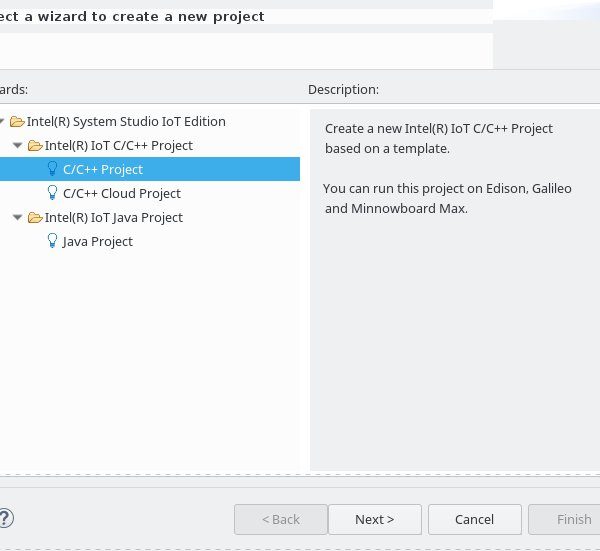The image size is (600, 551).
Task: Click the disabled Finish button
Action: tap(564, 519)
